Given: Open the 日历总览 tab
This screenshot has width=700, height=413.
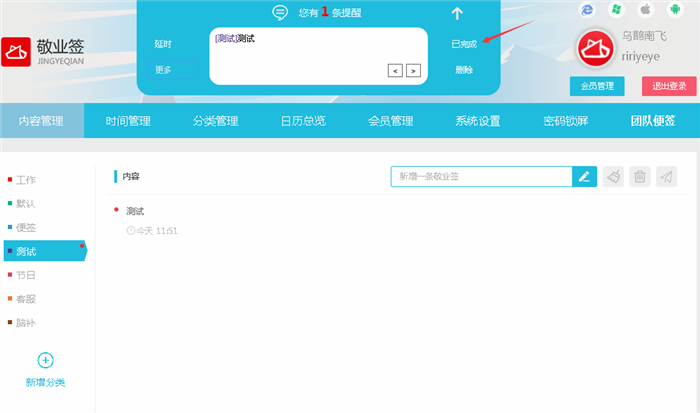Looking at the screenshot, I should coord(302,122).
